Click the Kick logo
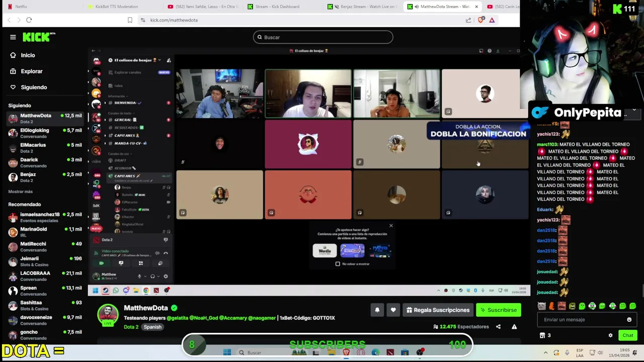The width and height of the screenshot is (644, 362). coord(38,37)
